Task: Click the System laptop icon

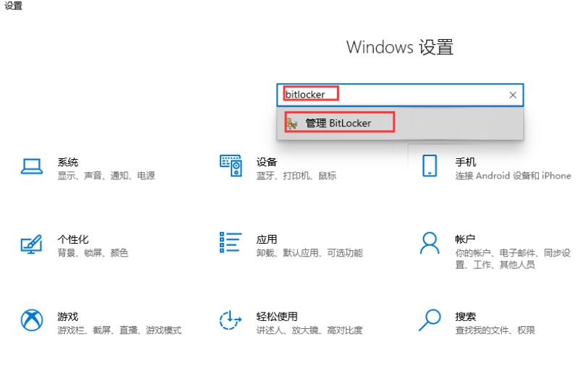Action: 32,166
